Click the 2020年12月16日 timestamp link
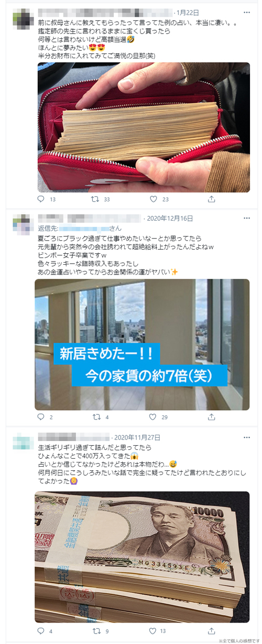This screenshot has width=262, height=644. (170, 218)
